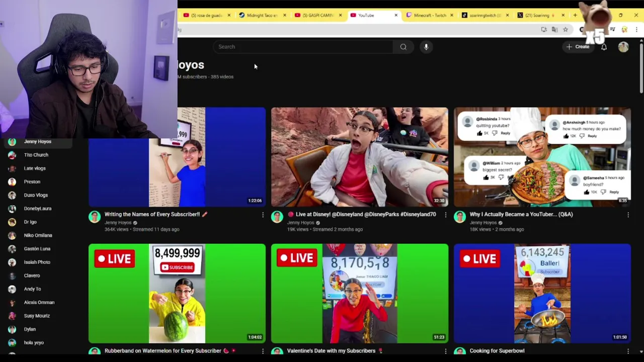644x362 pixels.
Task: Activate voice search microphone icon
Action: click(426, 47)
